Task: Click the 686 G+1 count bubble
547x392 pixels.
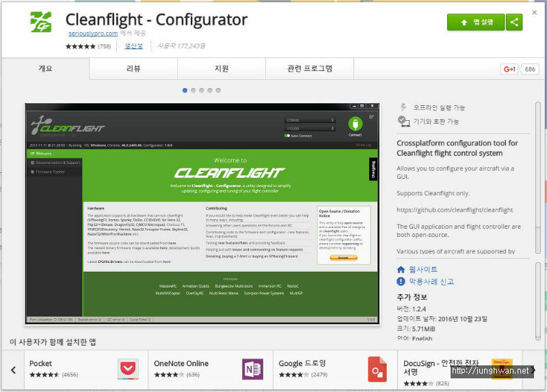Action: coord(530,70)
